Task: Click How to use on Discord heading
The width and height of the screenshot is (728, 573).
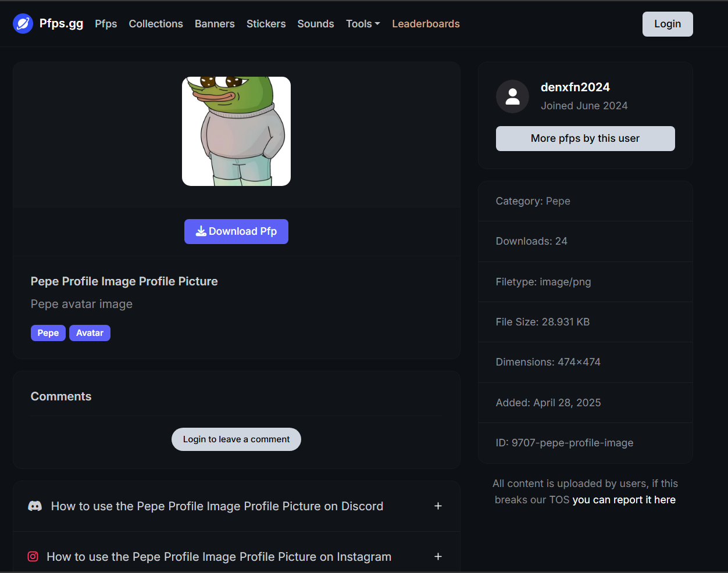Action: pyautogui.click(x=217, y=506)
